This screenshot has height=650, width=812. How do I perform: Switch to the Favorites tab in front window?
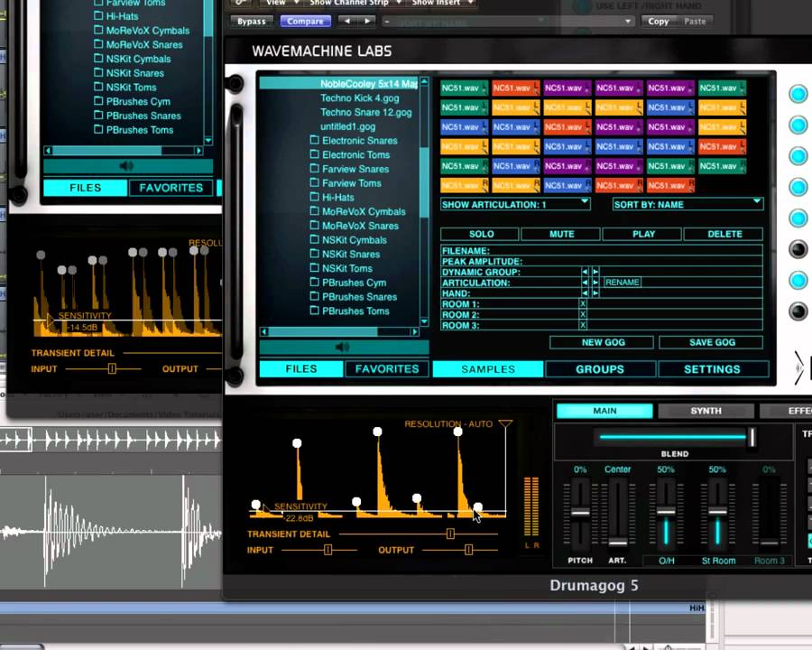pos(387,369)
